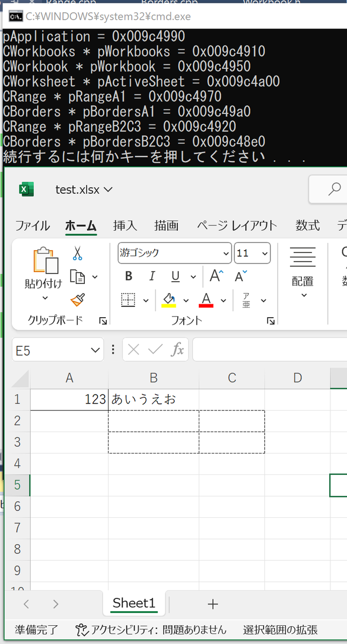Click the Name Box showing E5
This screenshot has width=347, height=644.
[x=50, y=350]
